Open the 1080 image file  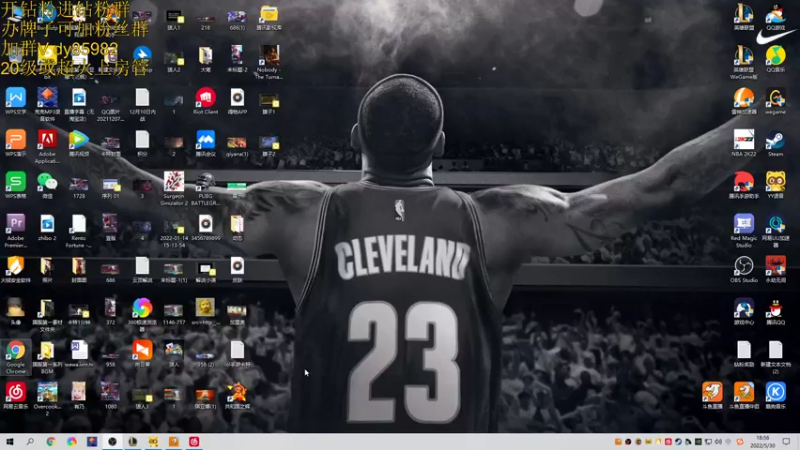(110, 396)
